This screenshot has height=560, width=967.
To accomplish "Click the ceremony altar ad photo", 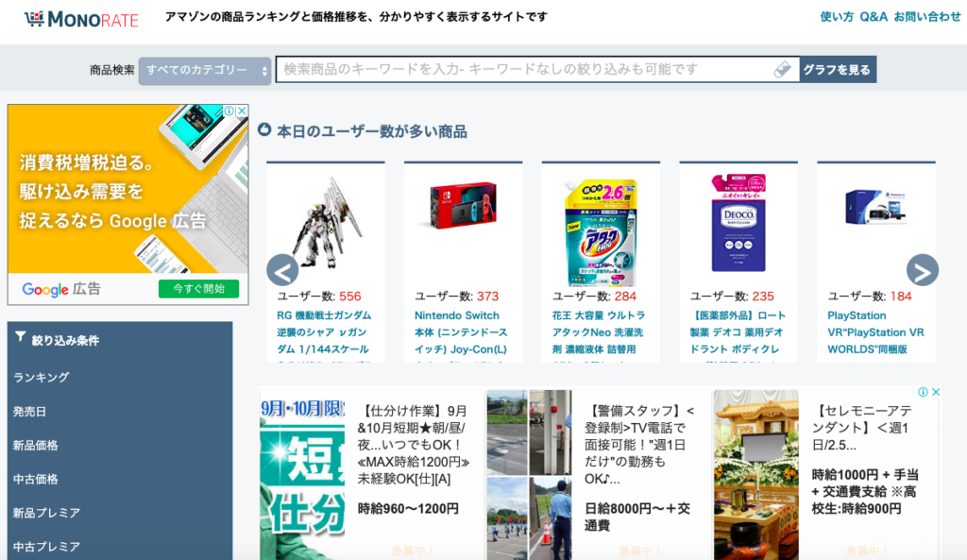I will click(756, 474).
